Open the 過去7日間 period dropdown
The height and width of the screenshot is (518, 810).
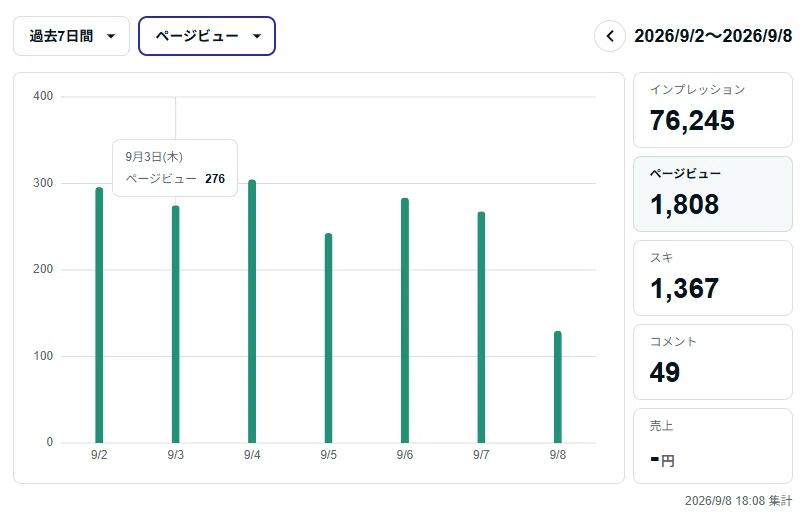click(71, 36)
